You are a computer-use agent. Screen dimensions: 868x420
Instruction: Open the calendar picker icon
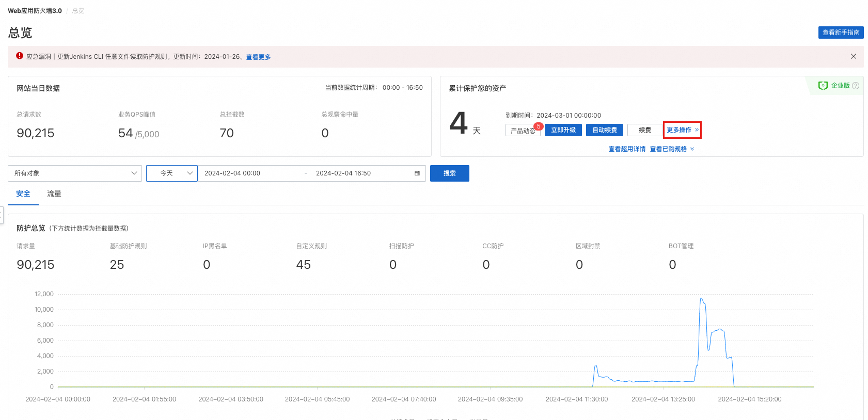click(x=417, y=173)
